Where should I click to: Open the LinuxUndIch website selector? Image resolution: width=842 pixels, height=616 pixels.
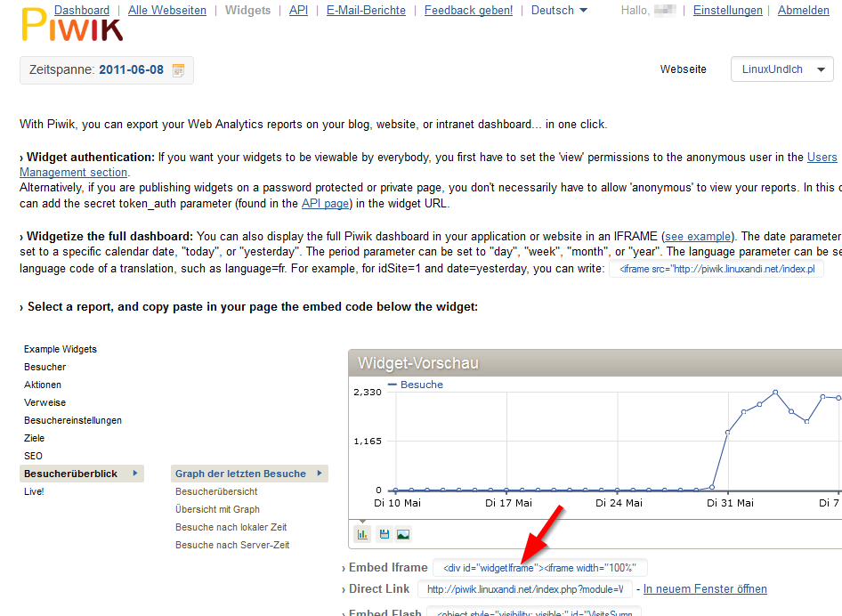[x=781, y=69]
